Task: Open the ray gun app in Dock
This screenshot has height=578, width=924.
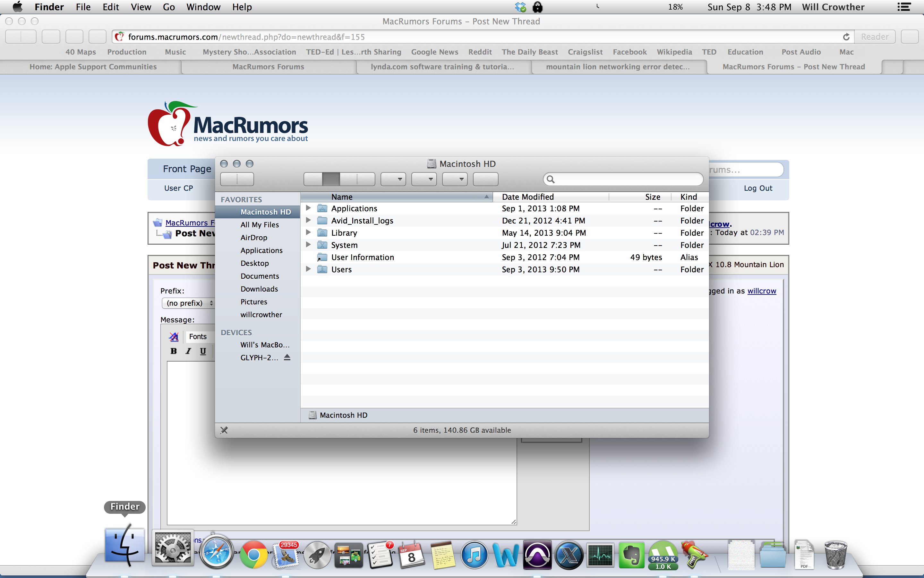Action: pos(694,555)
